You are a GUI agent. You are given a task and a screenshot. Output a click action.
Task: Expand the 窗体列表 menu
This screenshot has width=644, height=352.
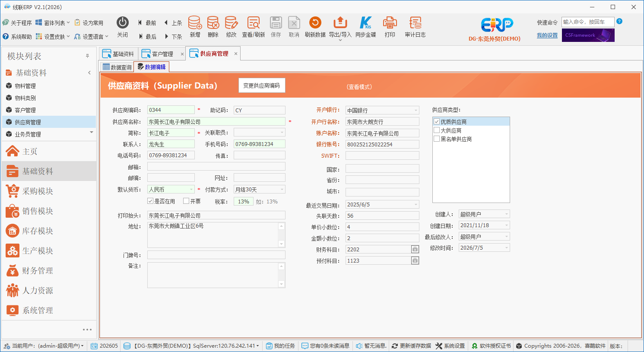tap(53, 22)
